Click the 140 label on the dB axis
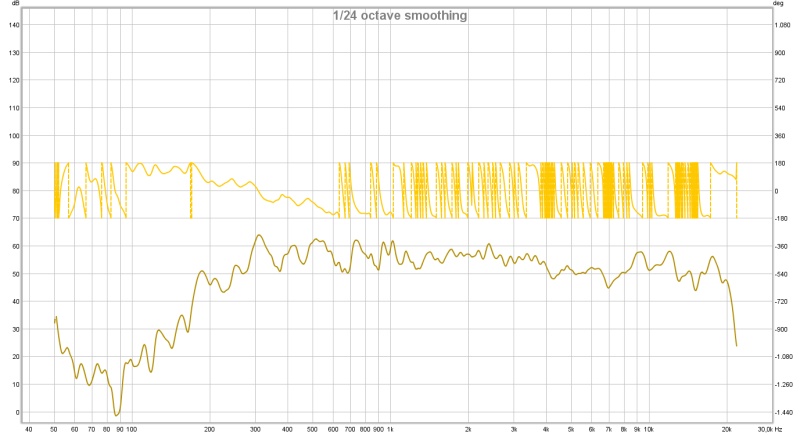The image size is (800, 435). (14, 25)
